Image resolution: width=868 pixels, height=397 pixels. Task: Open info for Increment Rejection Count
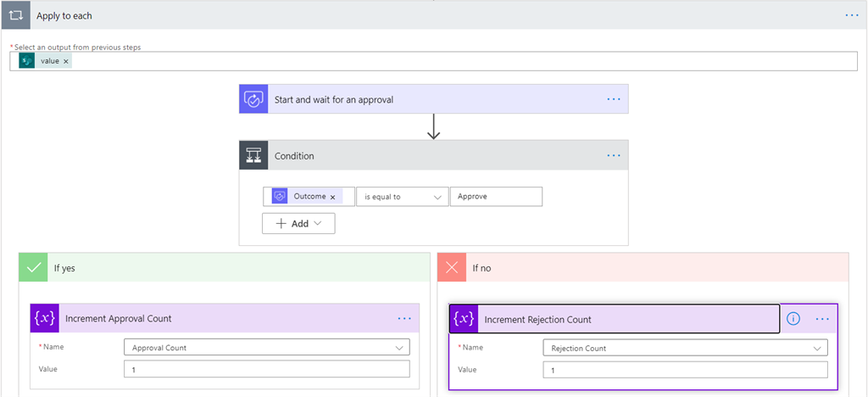click(793, 319)
